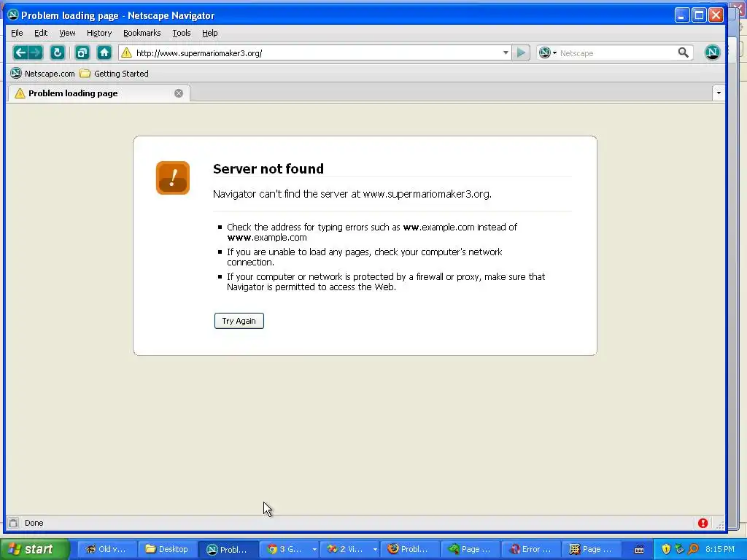Open the Getting Started bookmarks folder
The height and width of the screenshot is (560, 747).
[115, 74]
